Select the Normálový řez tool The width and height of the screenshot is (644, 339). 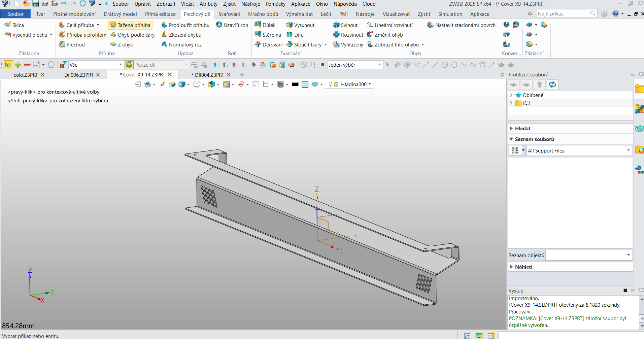click(181, 44)
